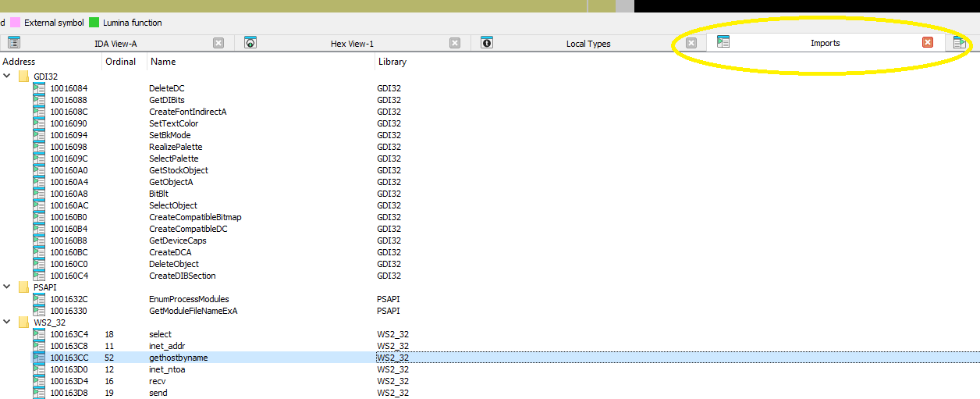
Task: Click the GDI32 folder icon
Action: click(x=23, y=77)
